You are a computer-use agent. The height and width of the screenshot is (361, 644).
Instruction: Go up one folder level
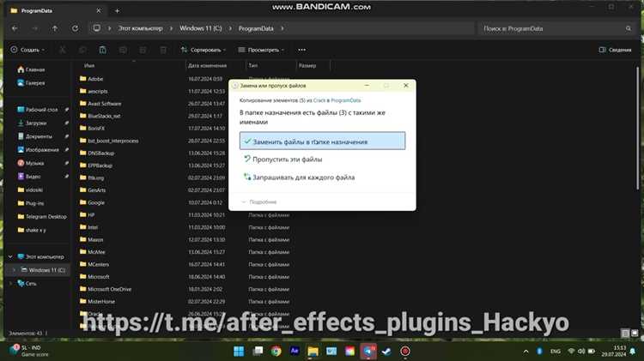[55, 28]
